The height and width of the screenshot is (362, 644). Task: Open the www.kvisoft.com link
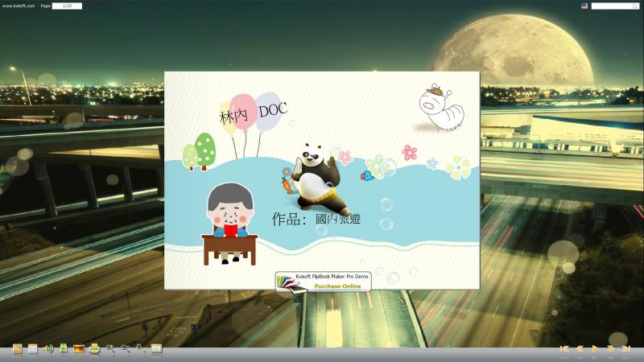[19, 6]
